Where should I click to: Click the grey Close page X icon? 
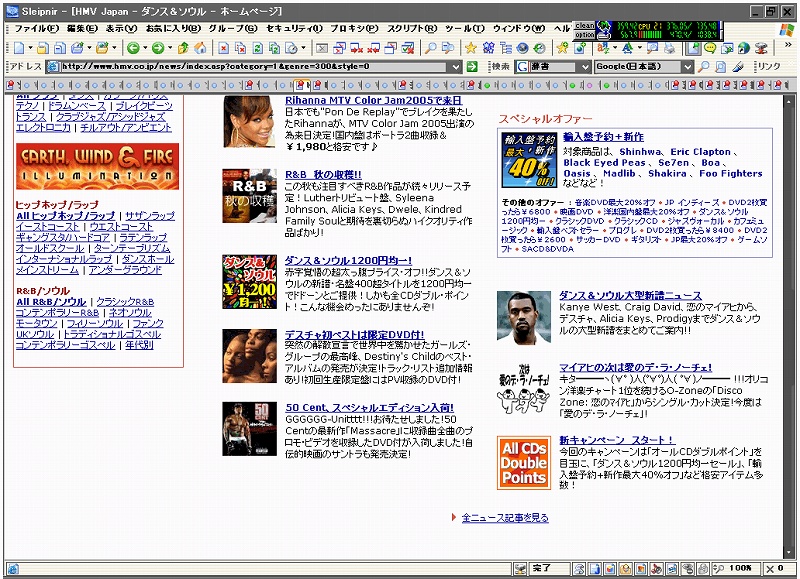[x=322, y=48]
